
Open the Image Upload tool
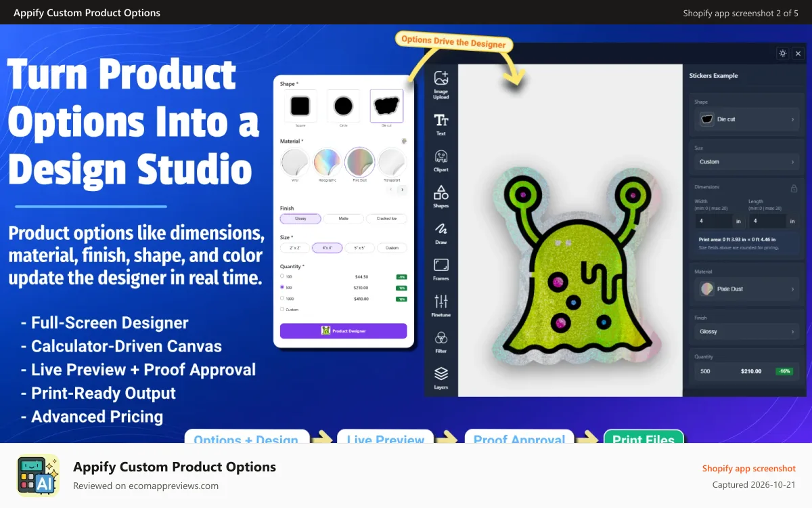(x=441, y=85)
